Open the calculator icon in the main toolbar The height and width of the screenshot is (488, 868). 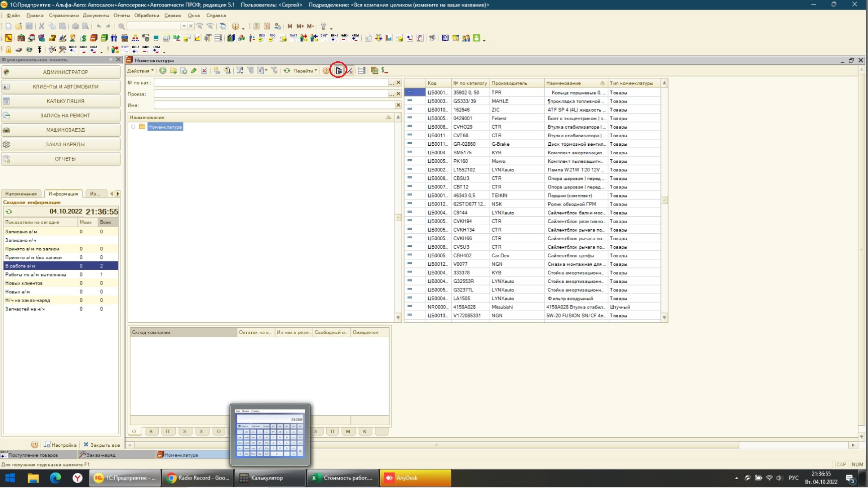[x=256, y=26]
